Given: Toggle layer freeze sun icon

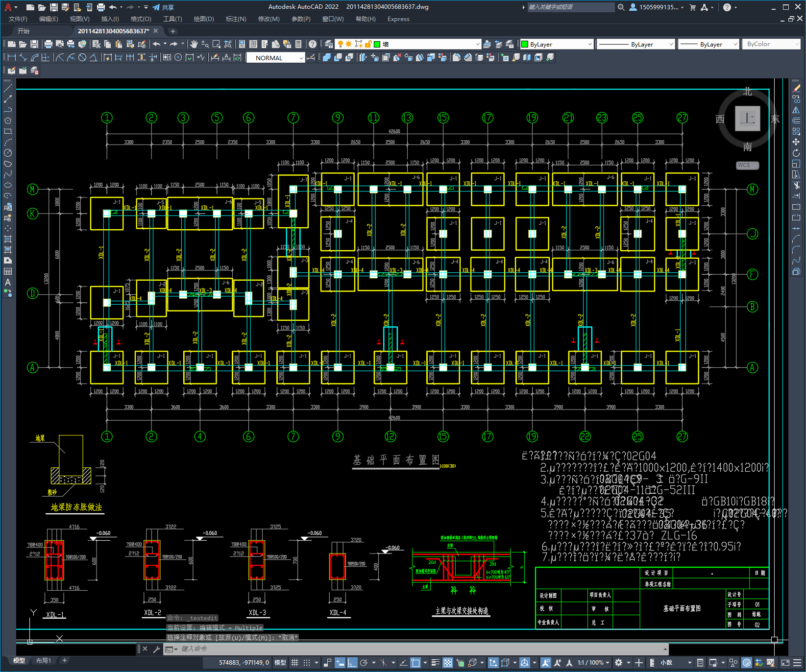Looking at the screenshot, I should (349, 44).
